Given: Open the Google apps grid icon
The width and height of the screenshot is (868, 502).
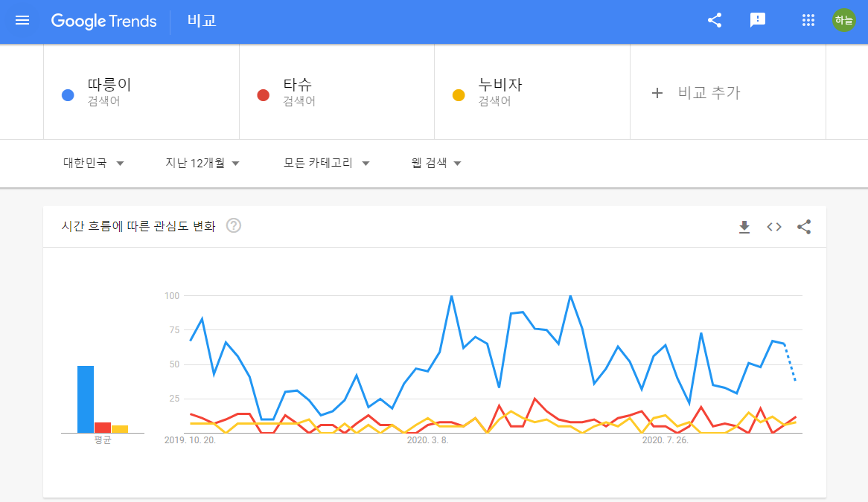Looking at the screenshot, I should click(x=808, y=20).
